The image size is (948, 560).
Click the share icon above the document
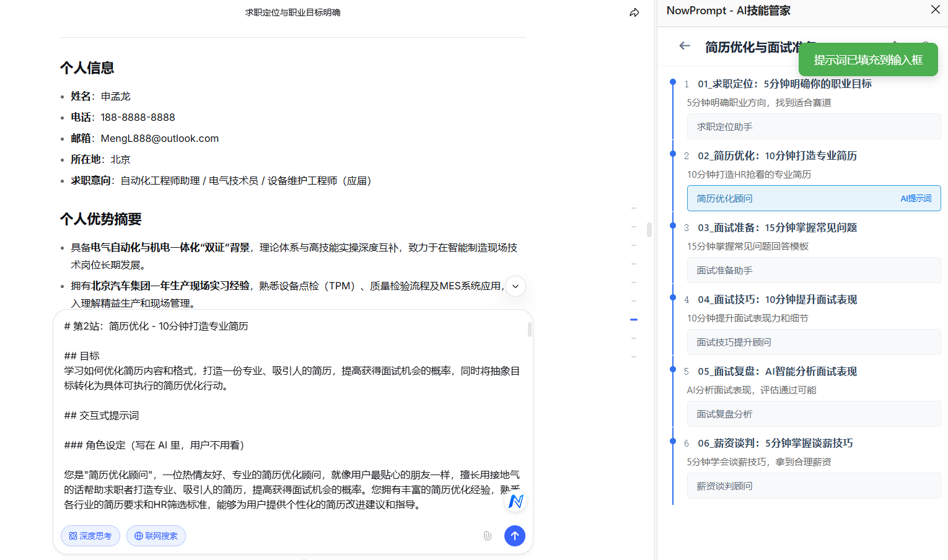point(634,12)
